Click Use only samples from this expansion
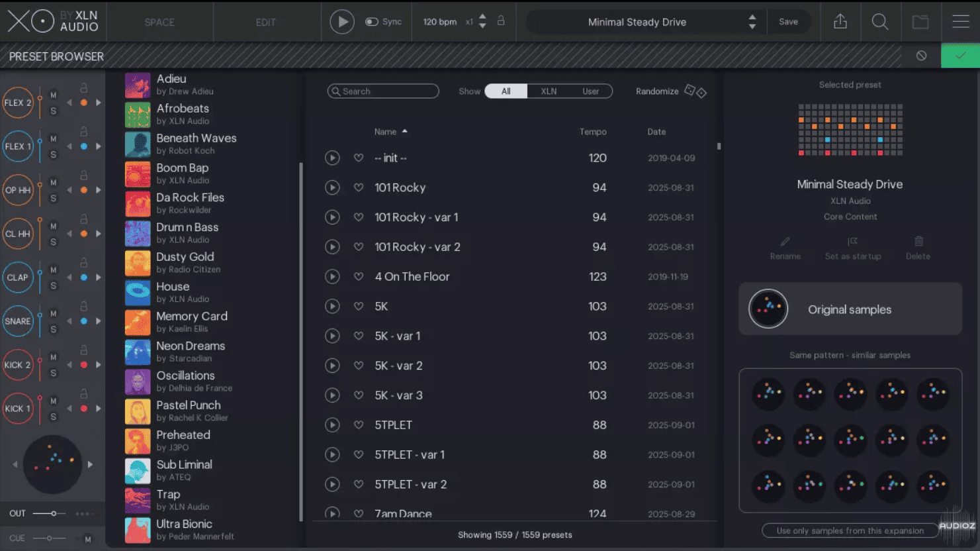Viewport: 980px width, 551px height. (x=850, y=530)
